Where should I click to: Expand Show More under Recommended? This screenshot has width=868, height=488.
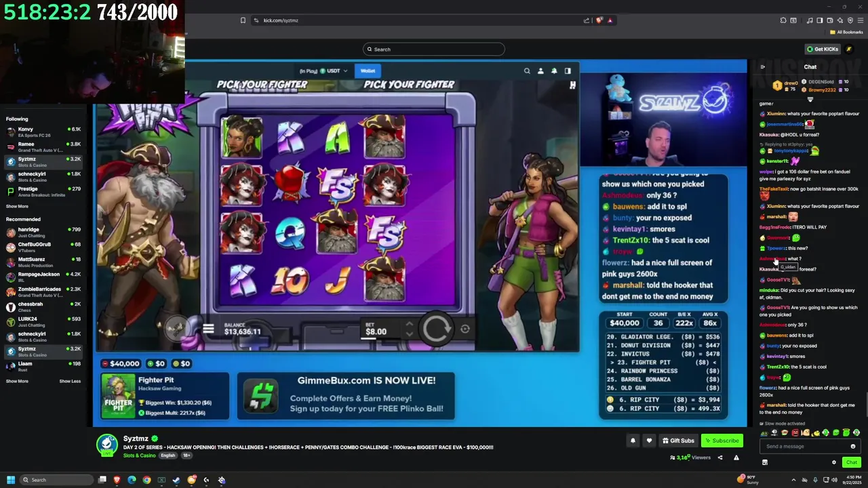(x=18, y=381)
